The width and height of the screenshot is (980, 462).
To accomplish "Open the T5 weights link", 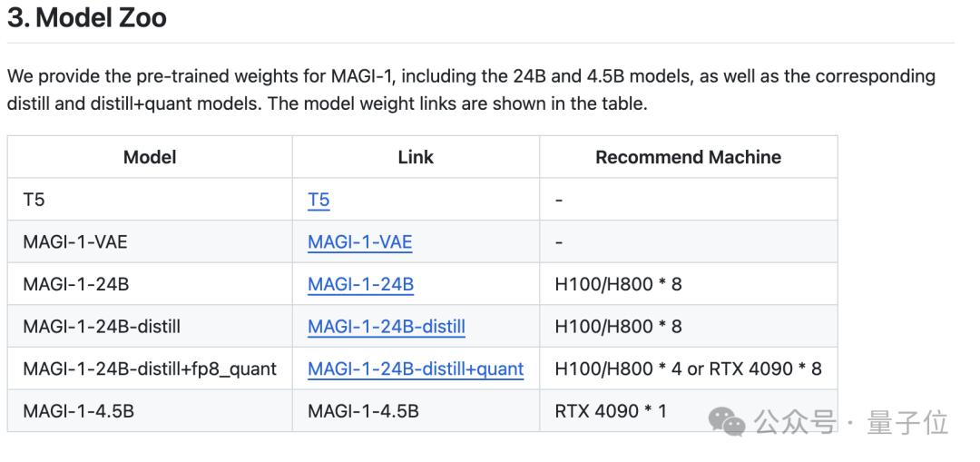I will coord(318,200).
